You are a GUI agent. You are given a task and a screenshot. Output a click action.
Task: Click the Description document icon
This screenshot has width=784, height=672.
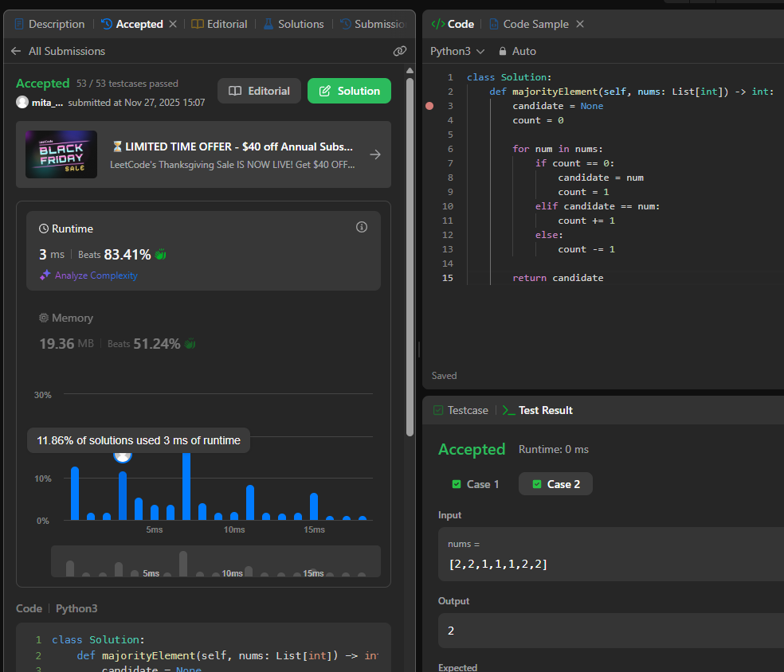19,24
